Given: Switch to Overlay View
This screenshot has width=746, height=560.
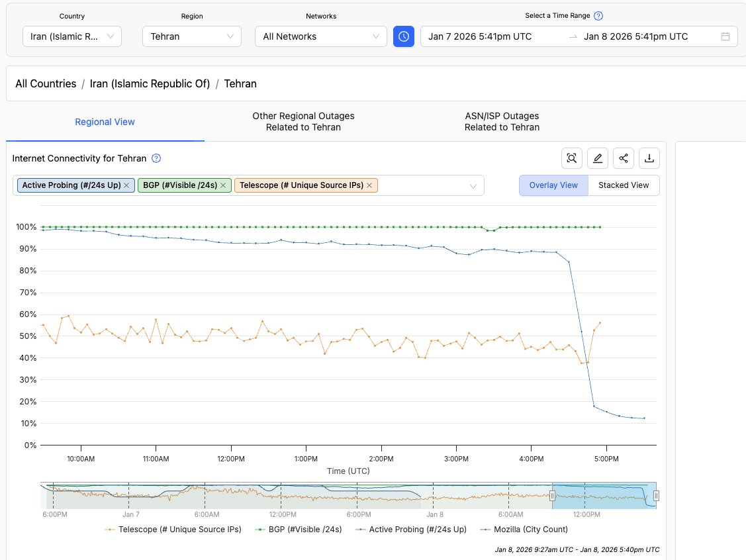Looking at the screenshot, I should point(553,185).
